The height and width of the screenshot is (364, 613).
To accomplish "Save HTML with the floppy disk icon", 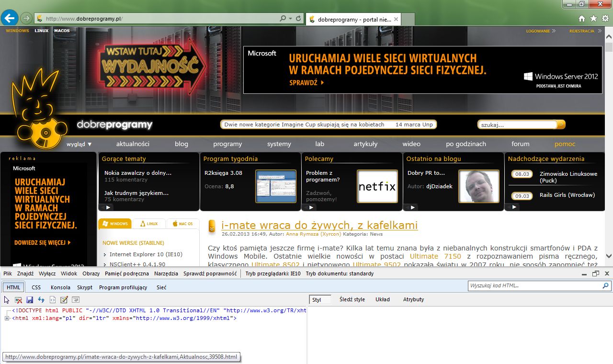I will [x=30, y=300].
